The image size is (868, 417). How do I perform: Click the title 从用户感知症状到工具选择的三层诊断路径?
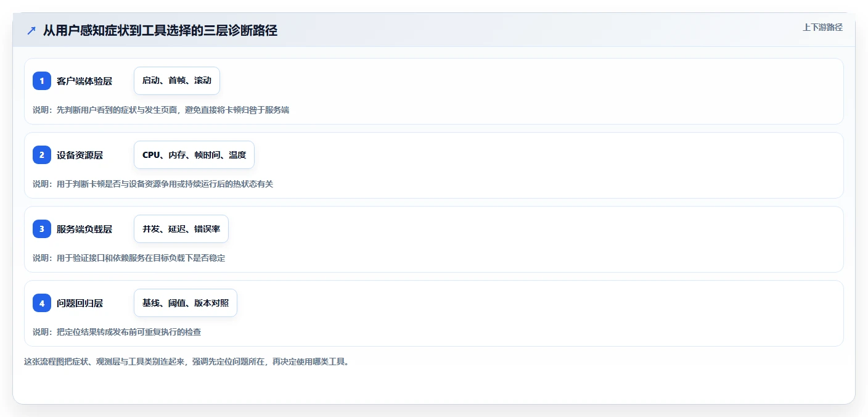click(x=160, y=30)
